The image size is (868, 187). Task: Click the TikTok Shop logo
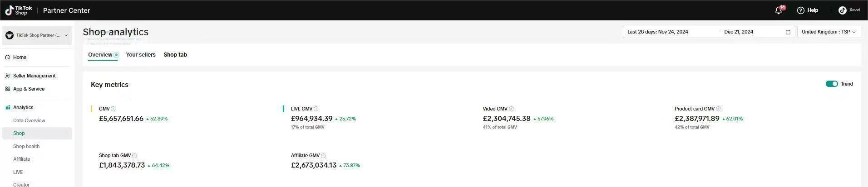pyautogui.click(x=19, y=10)
